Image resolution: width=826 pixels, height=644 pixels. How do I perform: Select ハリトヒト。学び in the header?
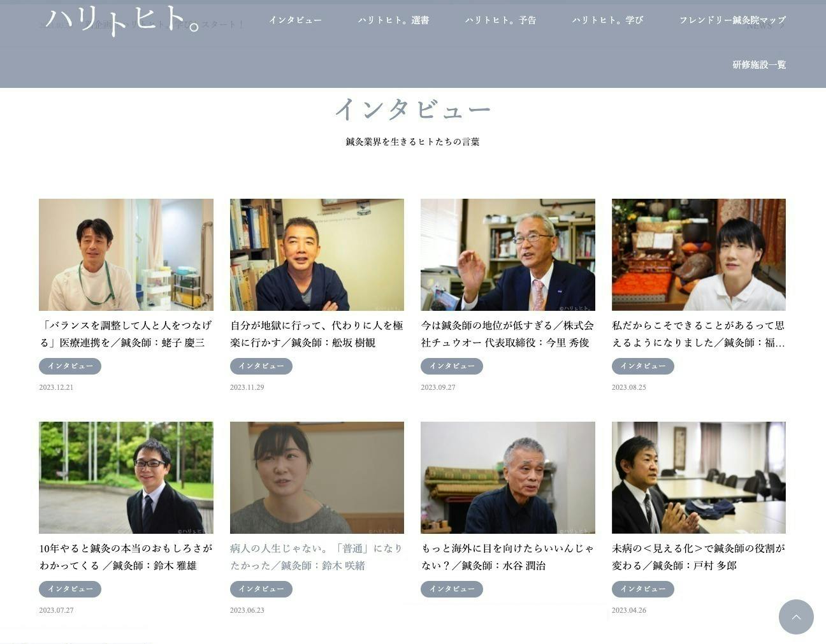[x=607, y=20]
